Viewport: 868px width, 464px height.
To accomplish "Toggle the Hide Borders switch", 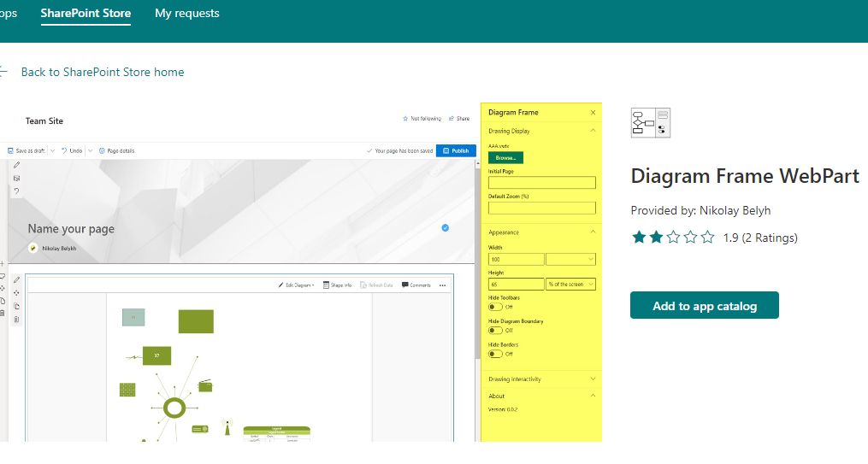I will [495, 354].
